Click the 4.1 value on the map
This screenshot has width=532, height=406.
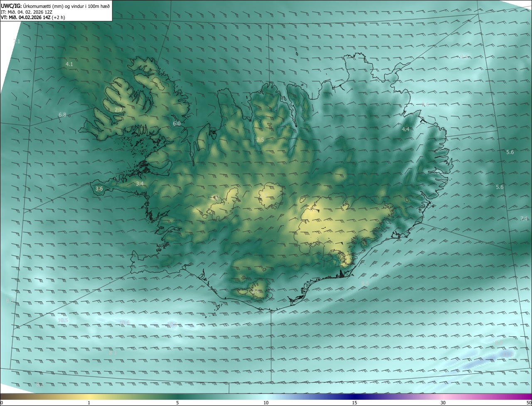pyautogui.click(x=69, y=64)
